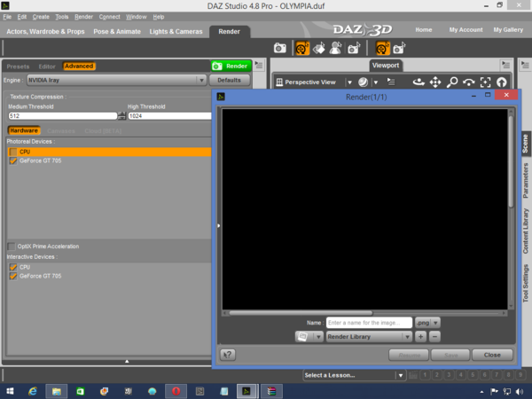
Task: Open the draw style dropdown arrow
Action: coord(376,82)
